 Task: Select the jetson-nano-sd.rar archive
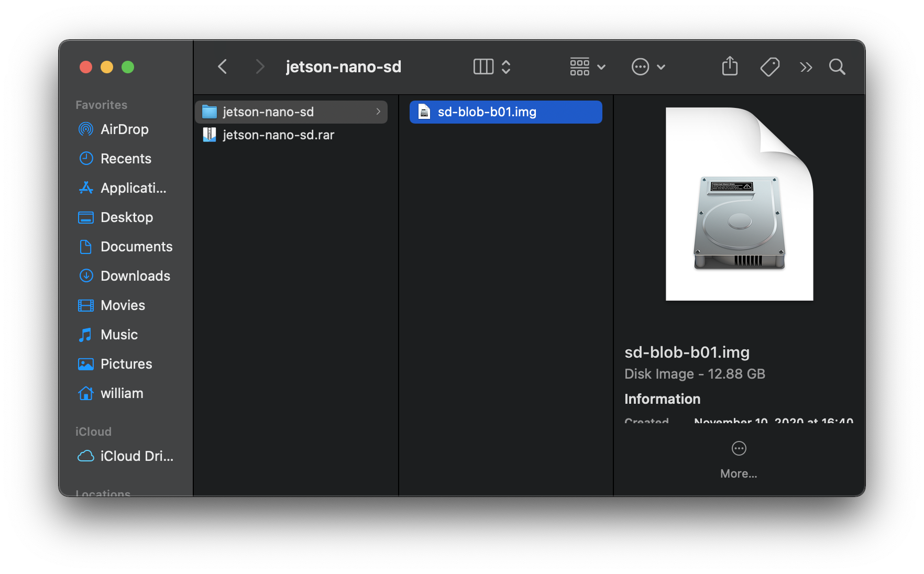point(278,135)
